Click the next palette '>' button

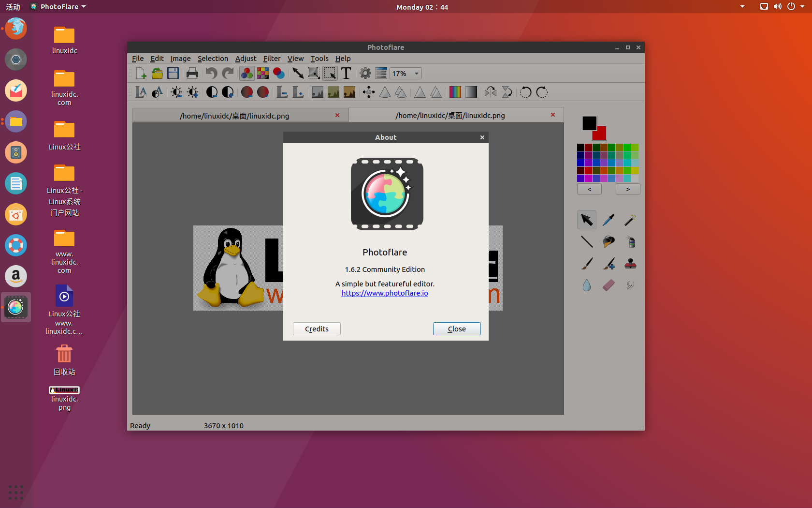point(628,189)
